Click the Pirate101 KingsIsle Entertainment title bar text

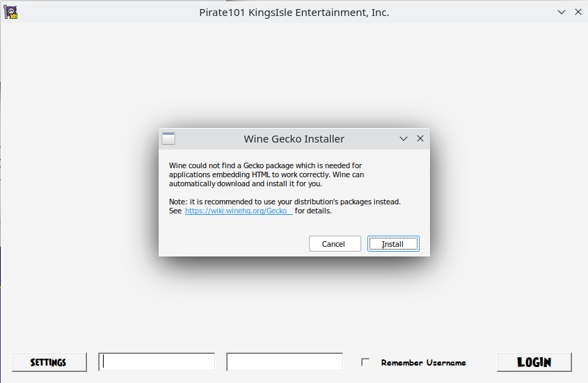tap(294, 13)
